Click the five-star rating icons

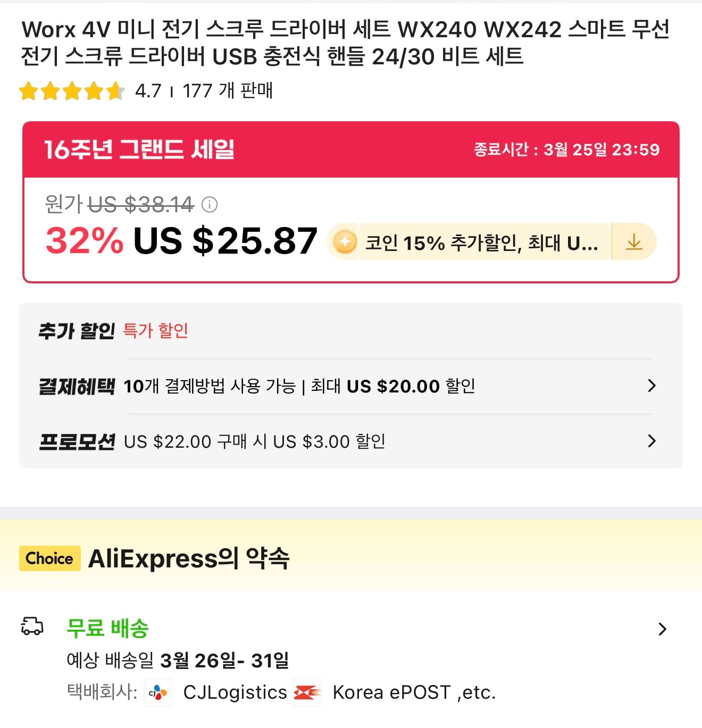click(71, 91)
